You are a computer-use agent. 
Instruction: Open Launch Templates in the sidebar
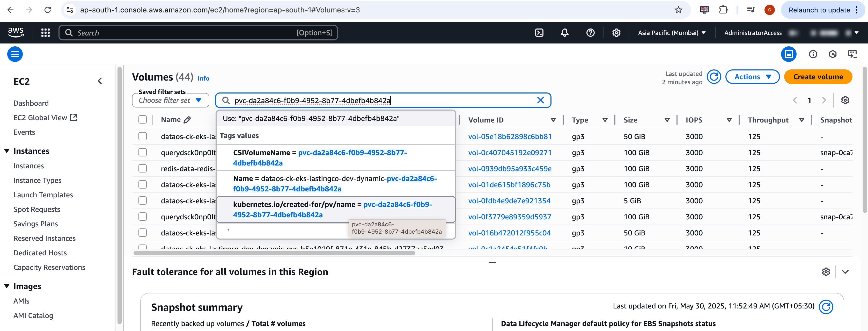[x=43, y=195]
